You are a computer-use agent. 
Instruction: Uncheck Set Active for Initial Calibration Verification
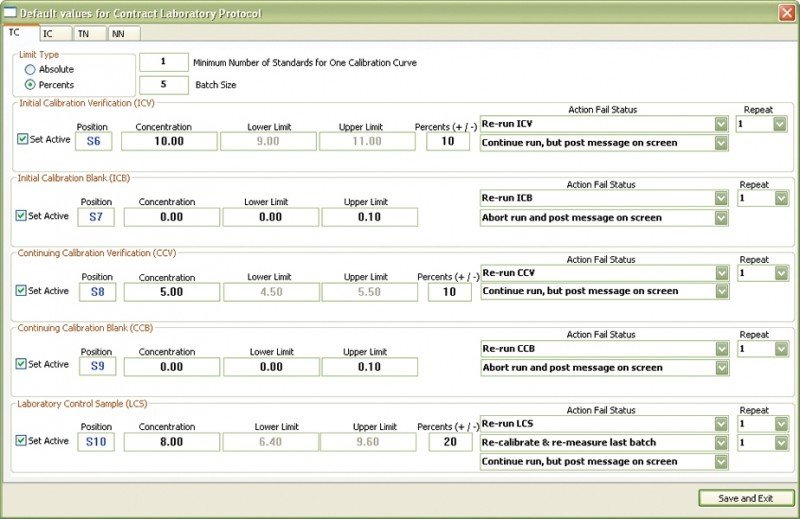23,140
